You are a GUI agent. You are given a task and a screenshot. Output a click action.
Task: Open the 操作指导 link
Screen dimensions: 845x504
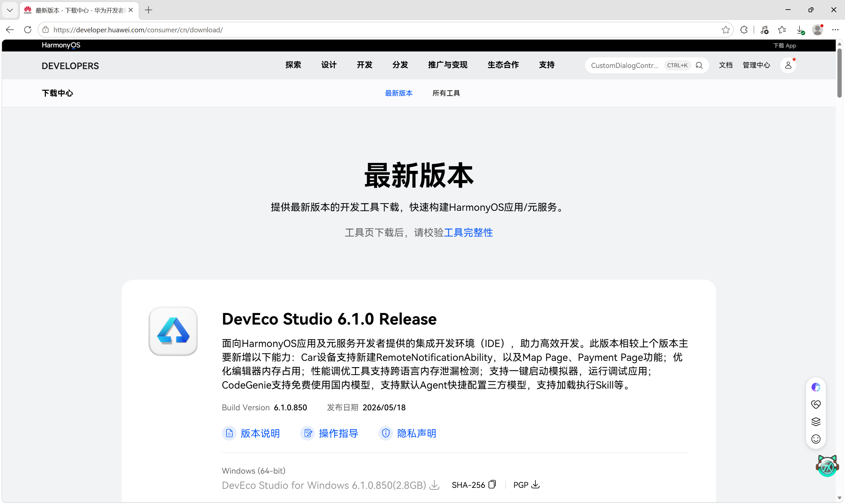pyautogui.click(x=329, y=433)
